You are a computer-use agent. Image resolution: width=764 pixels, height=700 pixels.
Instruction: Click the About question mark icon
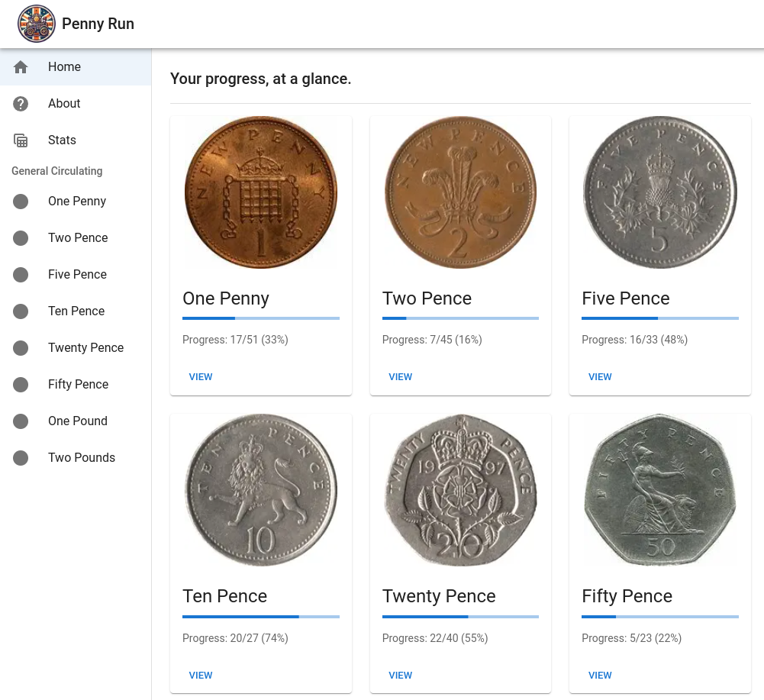coord(21,103)
